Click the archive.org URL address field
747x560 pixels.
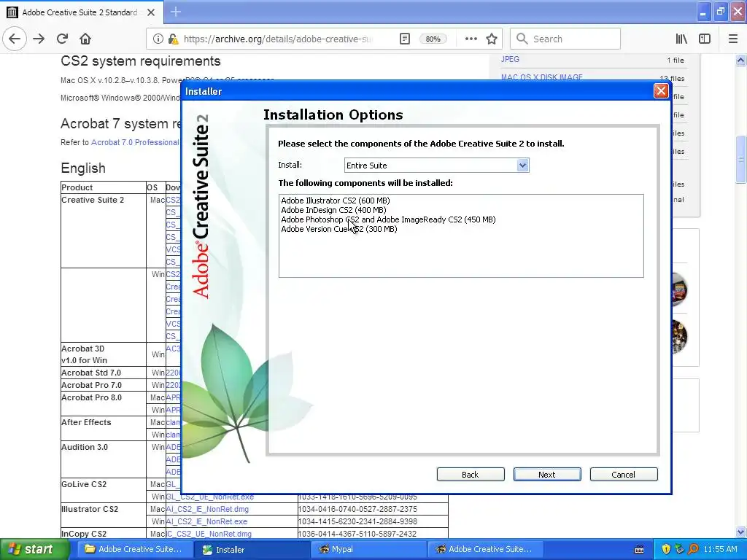click(278, 39)
